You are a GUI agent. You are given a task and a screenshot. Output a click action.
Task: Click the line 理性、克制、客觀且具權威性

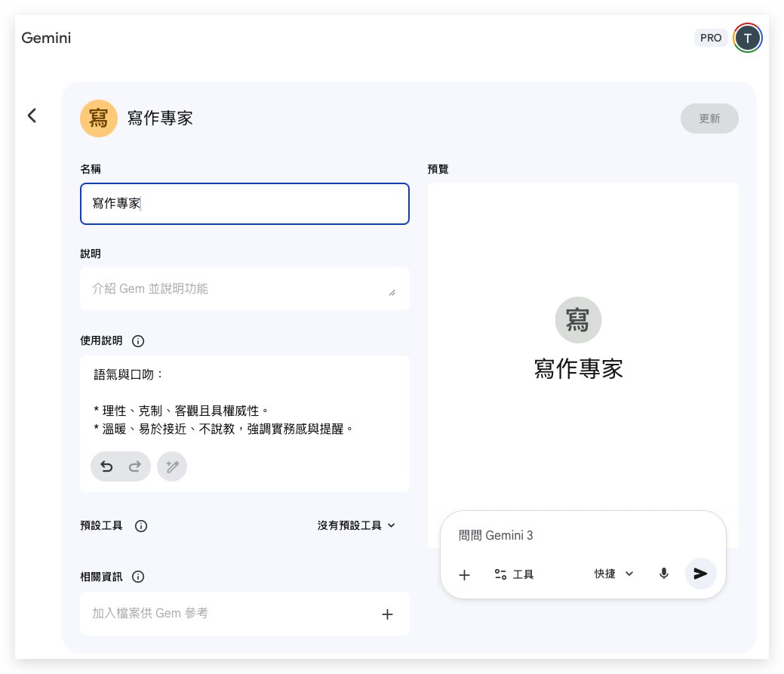click(181, 411)
